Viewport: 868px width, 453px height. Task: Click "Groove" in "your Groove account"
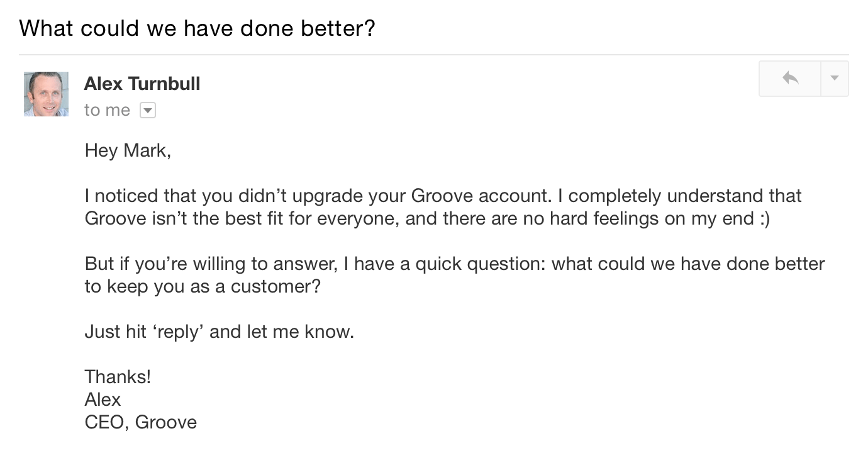point(442,196)
